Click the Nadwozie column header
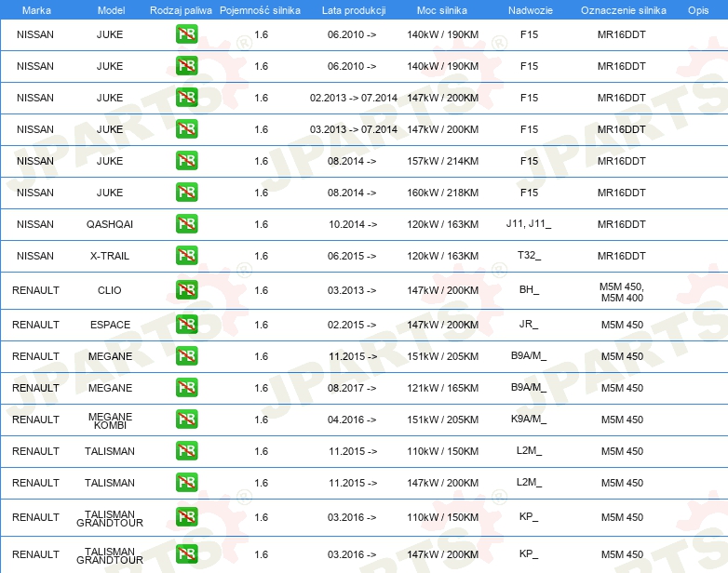This screenshot has width=728, height=573. click(x=531, y=10)
